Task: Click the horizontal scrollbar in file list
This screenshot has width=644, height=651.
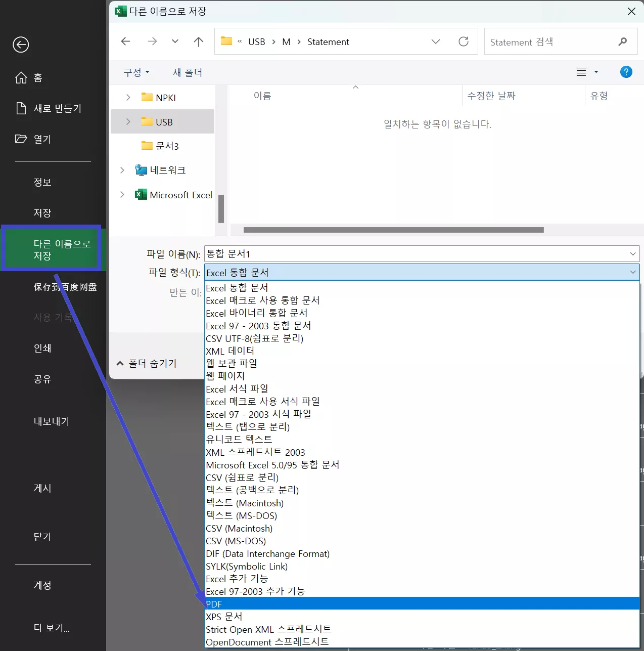Action: [x=393, y=230]
